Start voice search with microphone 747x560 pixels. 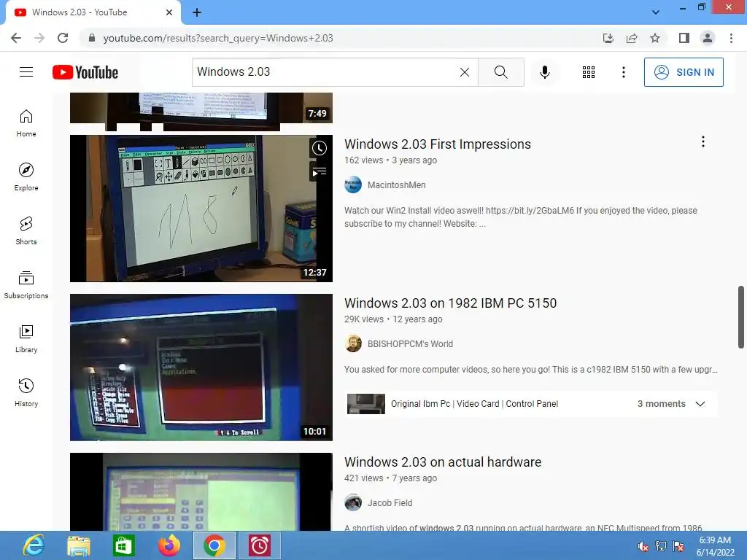point(544,72)
